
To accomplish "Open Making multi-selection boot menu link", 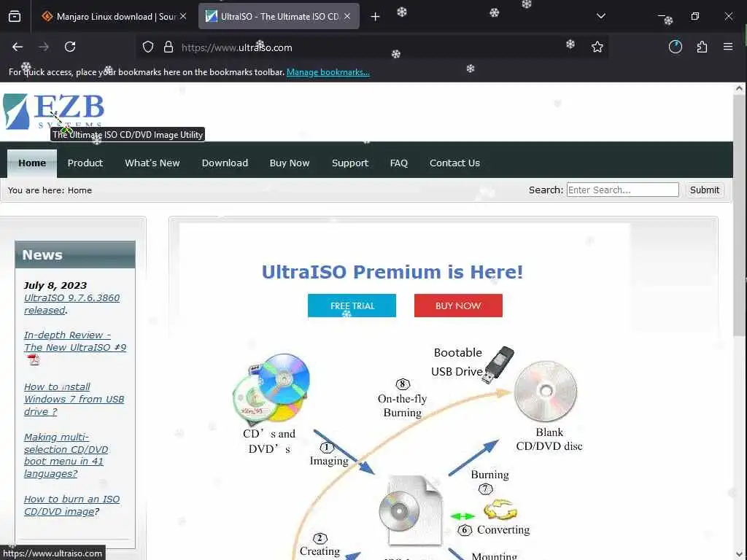I will pyautogui.click(x=66, y=455).
